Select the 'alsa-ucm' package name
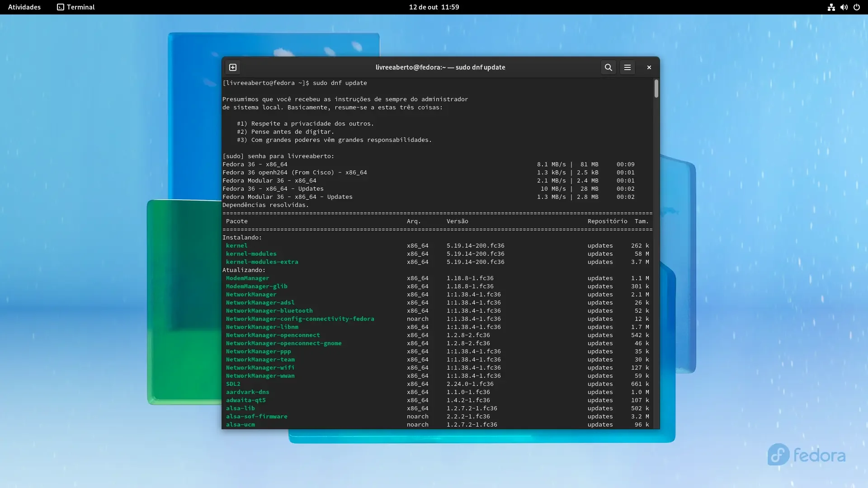This screenshot has width=868, height=488. (x=241, y=425)
